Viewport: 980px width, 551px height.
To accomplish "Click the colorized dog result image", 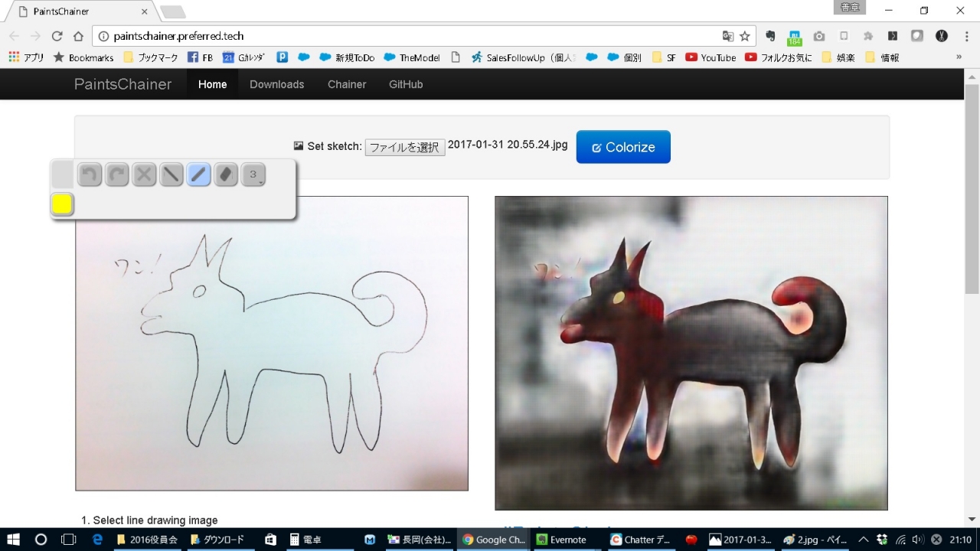I will 691,353.
